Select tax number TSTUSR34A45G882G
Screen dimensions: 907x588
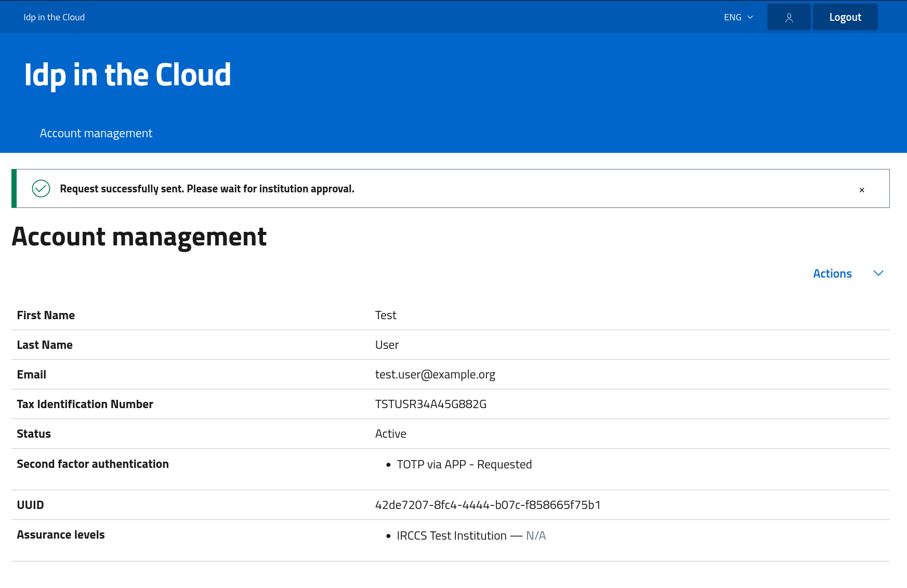click(431, 404)
